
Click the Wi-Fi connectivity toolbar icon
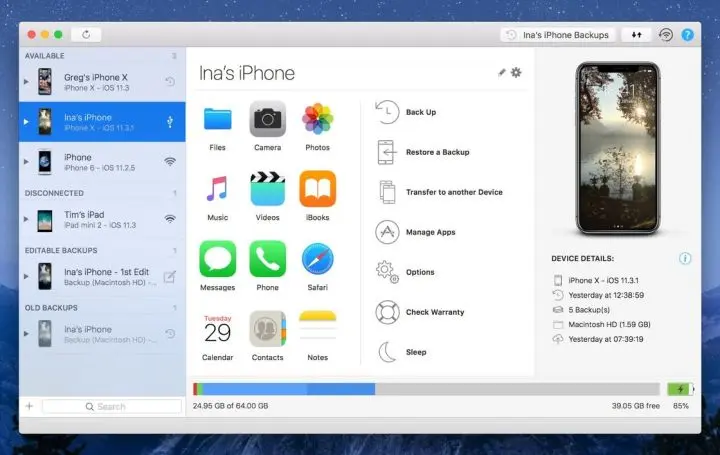(666, 35)
